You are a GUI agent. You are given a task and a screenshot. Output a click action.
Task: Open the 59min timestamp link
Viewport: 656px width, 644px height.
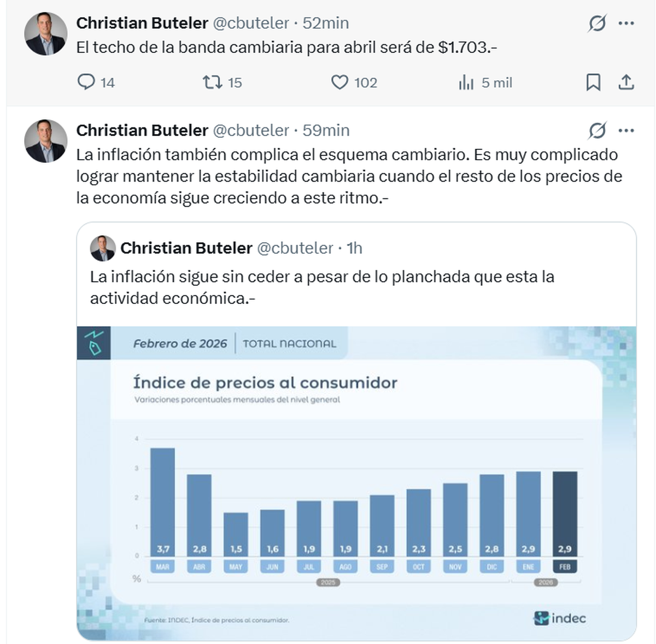[x=326, y=130]
